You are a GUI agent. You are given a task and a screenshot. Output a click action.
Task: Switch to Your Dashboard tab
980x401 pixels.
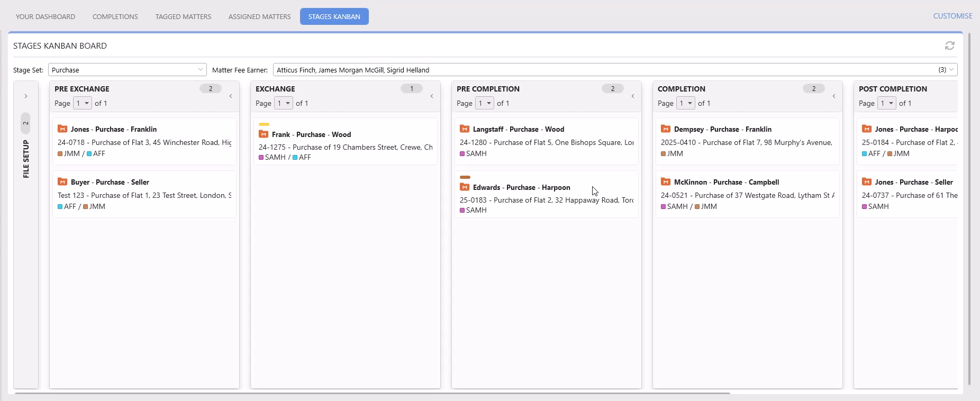pyautogui.click(x=46, y=16)
